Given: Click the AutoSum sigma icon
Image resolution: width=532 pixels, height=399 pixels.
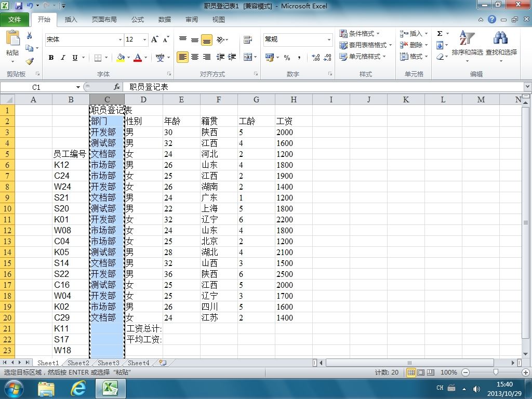Looking at the screenshot, I should click(440, 33).
